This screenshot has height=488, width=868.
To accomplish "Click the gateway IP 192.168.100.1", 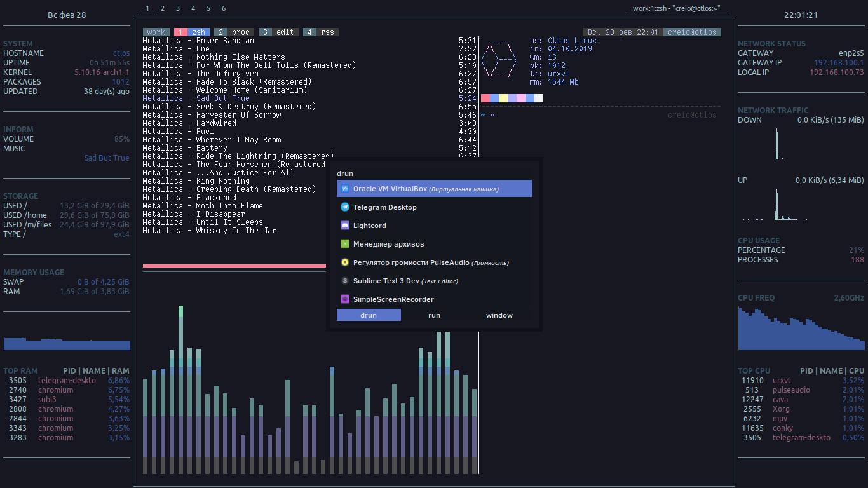I will (x=839, y=63).
